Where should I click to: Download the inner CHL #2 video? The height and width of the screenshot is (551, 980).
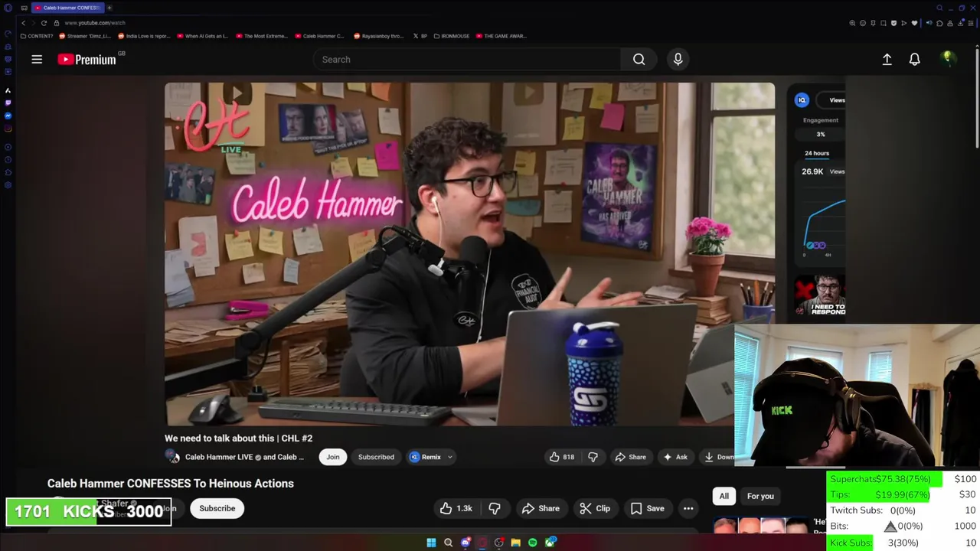pos(718,457)
